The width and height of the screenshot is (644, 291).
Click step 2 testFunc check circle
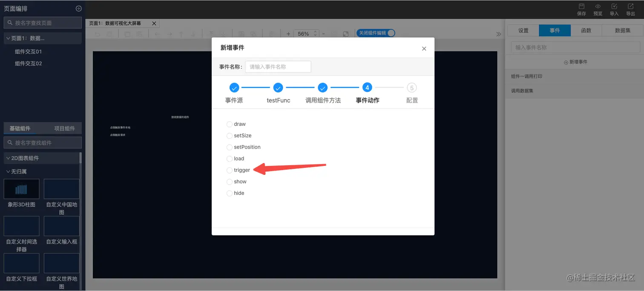pyautogui.click(x=278, y=88)
